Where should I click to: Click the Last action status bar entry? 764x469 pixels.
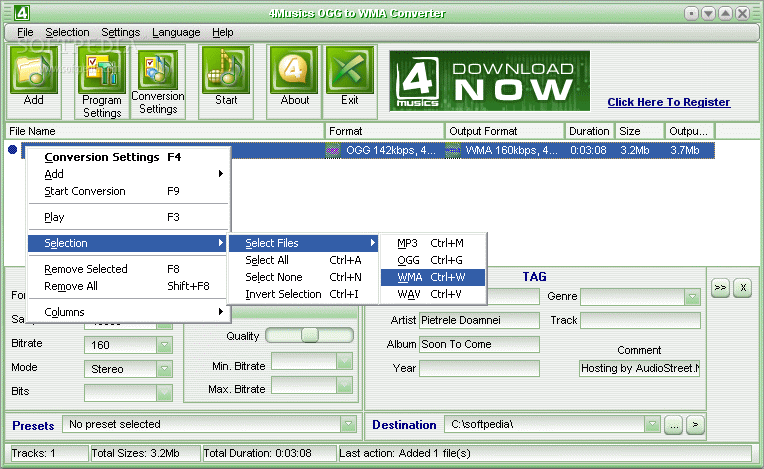click(x=545, y=453)
